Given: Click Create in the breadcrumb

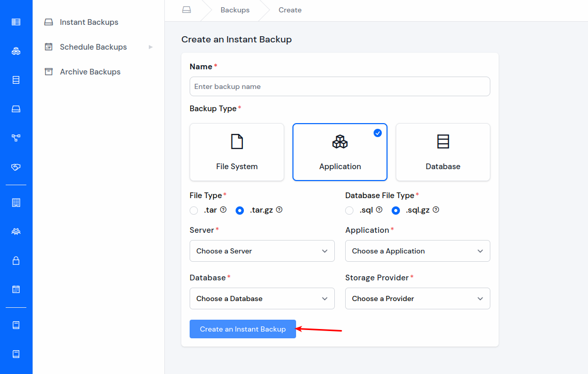Looking at the screenshot, I should 290,10.
